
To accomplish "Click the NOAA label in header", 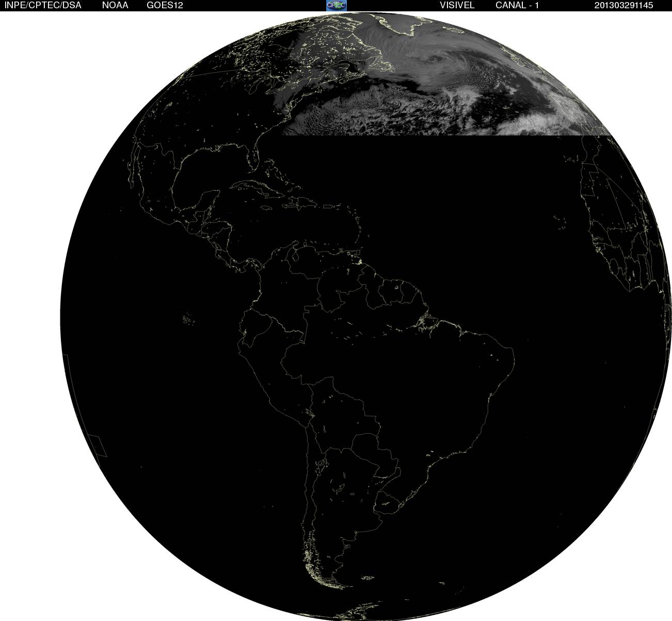I will [115, 5].
